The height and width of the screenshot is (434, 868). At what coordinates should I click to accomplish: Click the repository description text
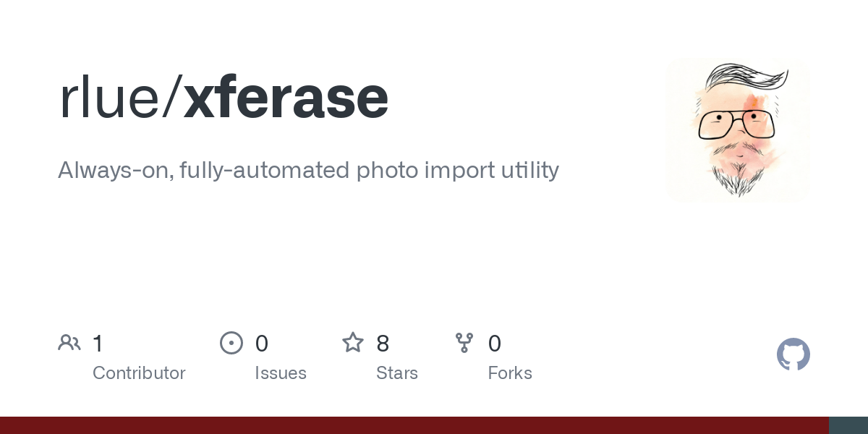308,171
